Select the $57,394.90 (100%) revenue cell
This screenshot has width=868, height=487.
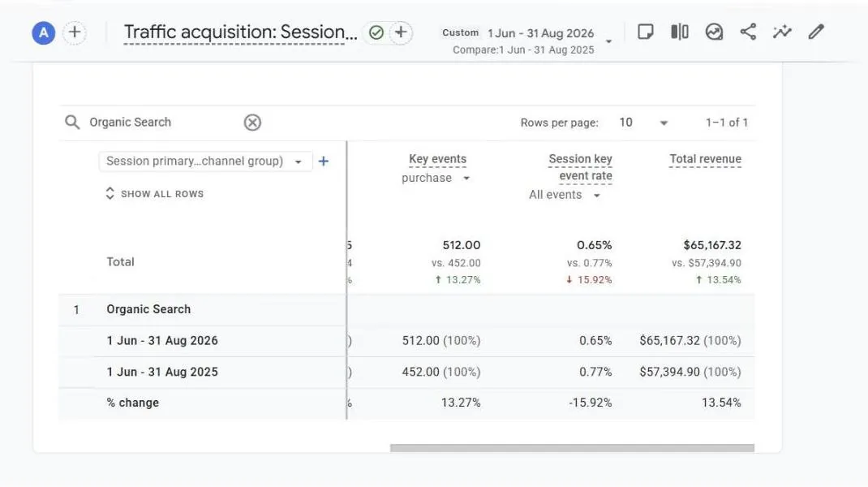tap(690, 372)
